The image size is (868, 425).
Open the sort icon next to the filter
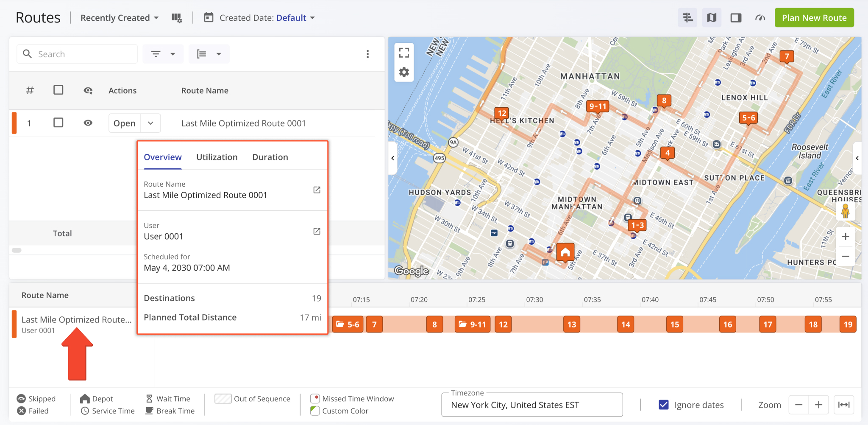tap(202, 54)
